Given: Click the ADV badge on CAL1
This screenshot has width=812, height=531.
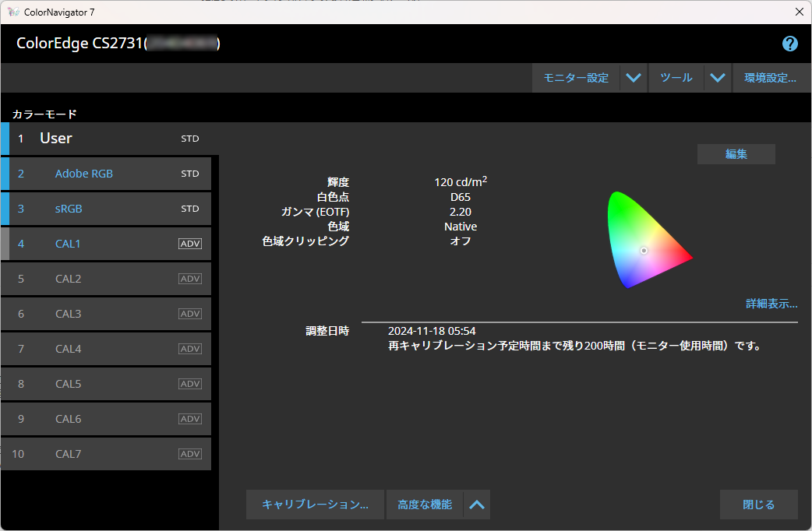Looking at the screenshot, I should click(190, 244).
